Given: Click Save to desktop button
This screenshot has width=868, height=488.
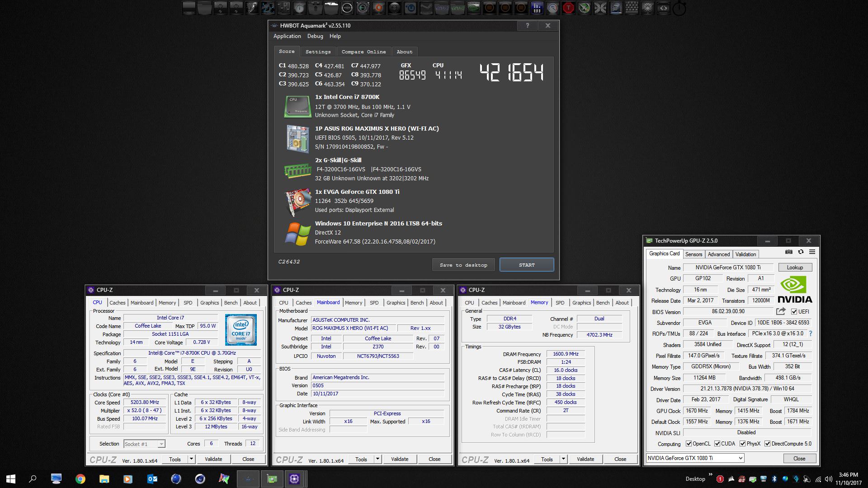Looking at the screenshot, I should click(463, 265).
